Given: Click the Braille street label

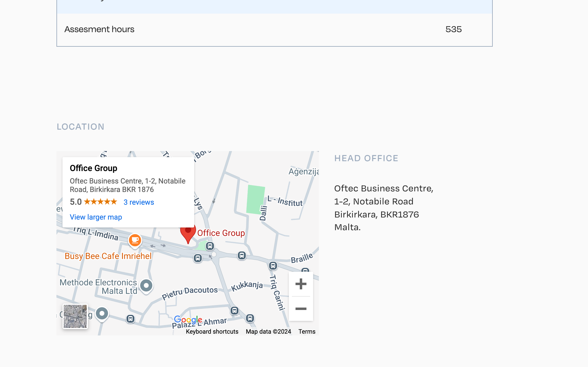Looking at the screenshot, I should click(x=302, y=258).
